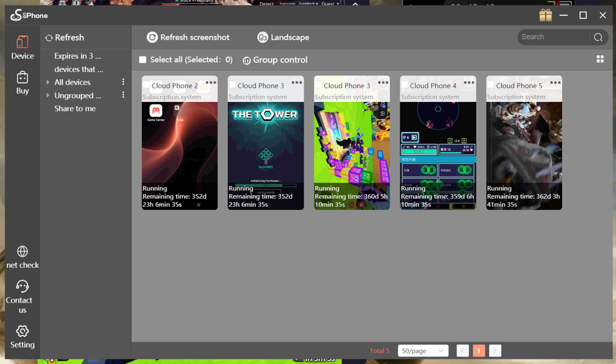Image resolution: width=616 pixels, height=364 pixels.
Task: Open the green blocks game phone thumbnail
Action: coord(352,143)
